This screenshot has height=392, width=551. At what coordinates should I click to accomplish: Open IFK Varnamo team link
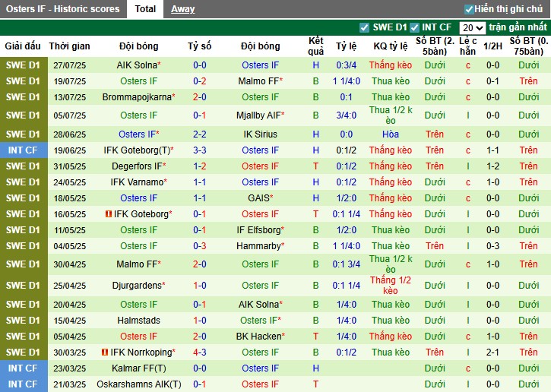[x=137, y=182]
